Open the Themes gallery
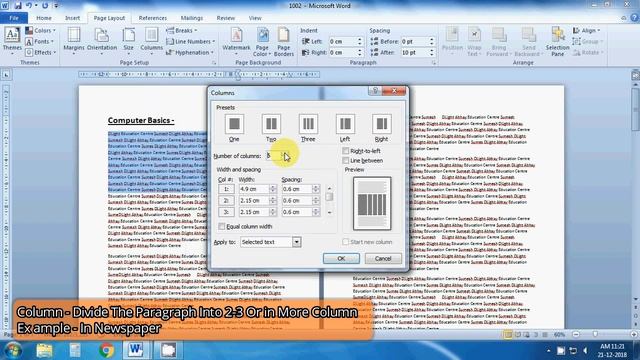This screenshot has width=640, height=360. [x=12, y=41]
